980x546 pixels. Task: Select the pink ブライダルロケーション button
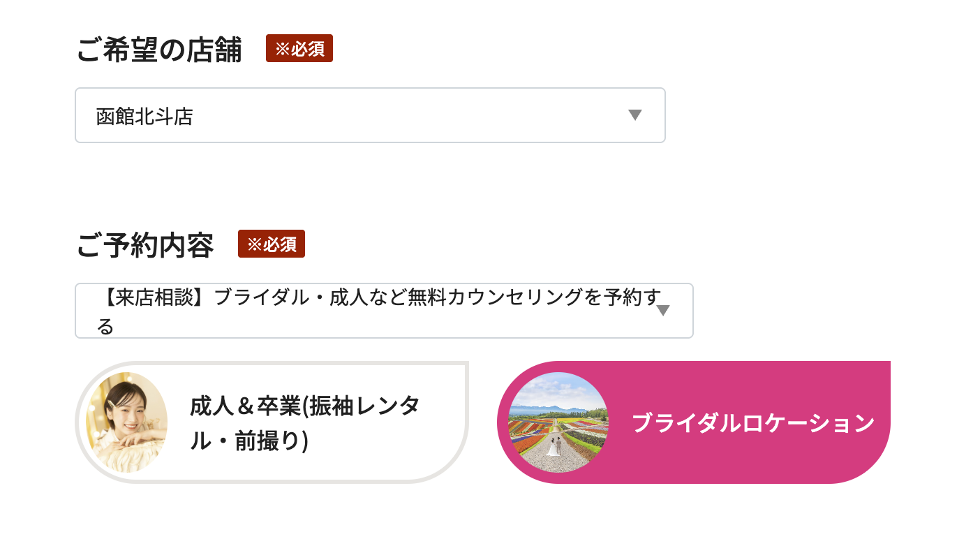click(693, 422)
